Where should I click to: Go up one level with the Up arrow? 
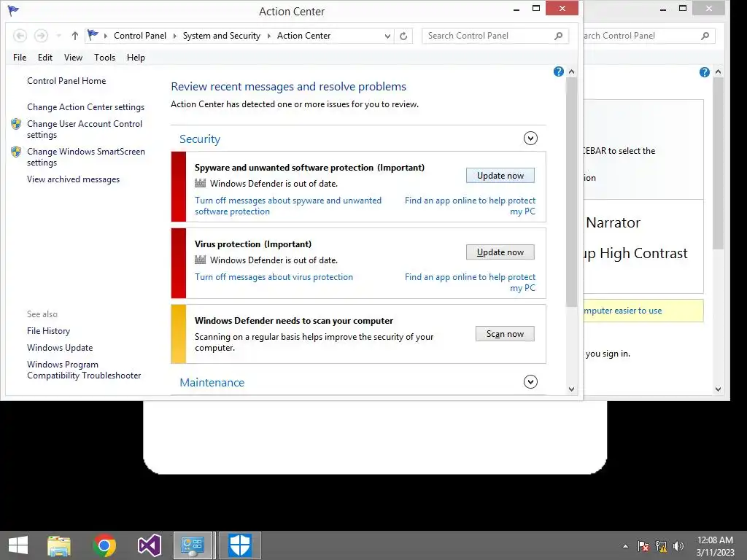[x=75, y=36]
